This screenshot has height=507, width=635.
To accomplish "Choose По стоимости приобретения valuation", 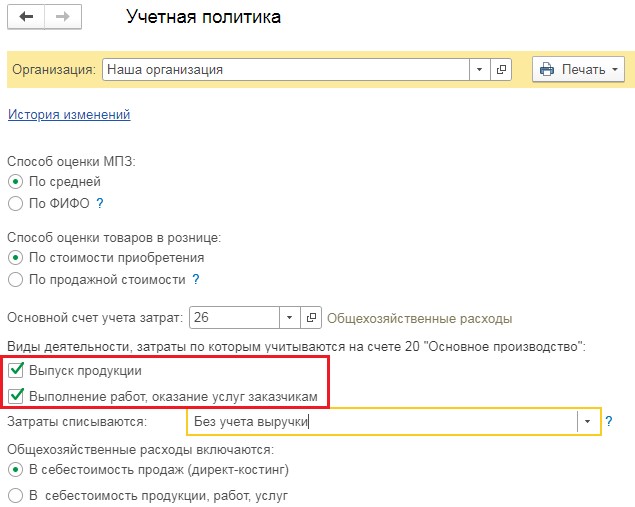I will point(15,258).
